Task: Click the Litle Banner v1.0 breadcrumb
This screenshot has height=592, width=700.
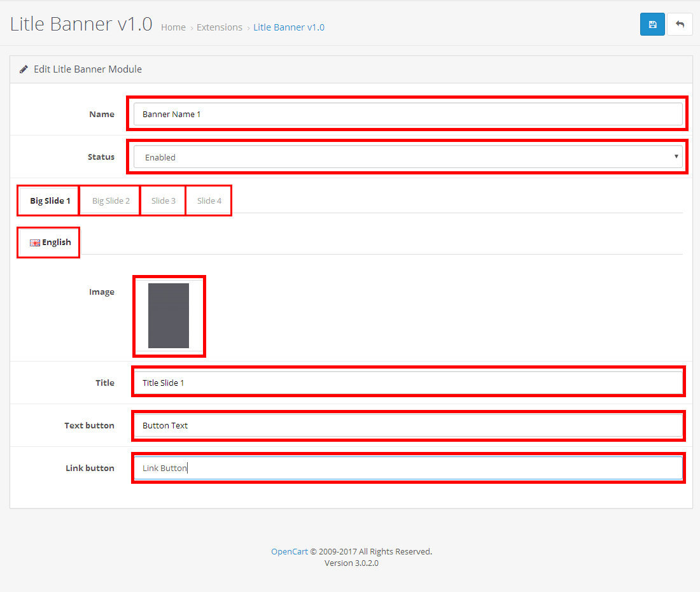Action: 289,27
